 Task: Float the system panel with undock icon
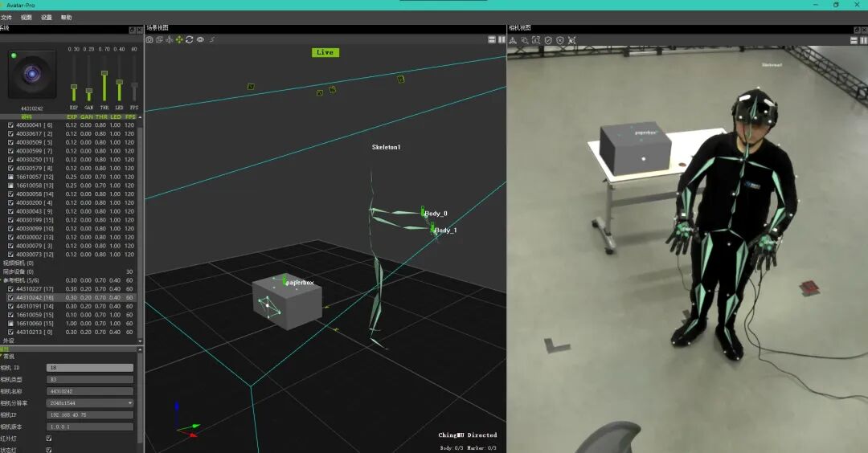click(x=133, y=30)
